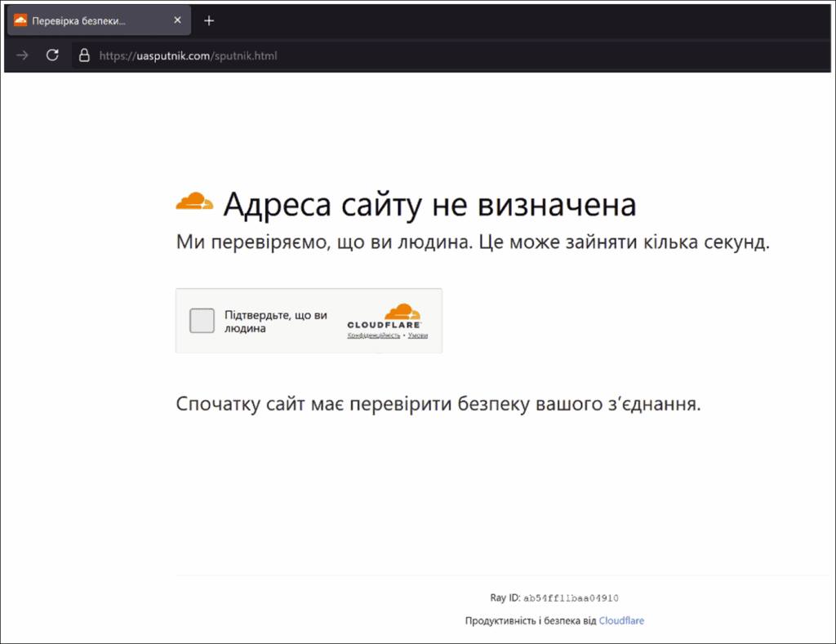
Task: Select the "Перевірка безпеки" browser tab
Action: tap(99, 20)
